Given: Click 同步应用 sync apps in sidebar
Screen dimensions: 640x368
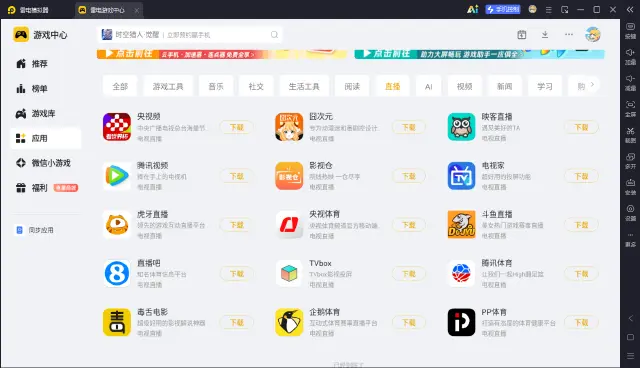Looking at the screenshot, I should (x=35, y=230).
